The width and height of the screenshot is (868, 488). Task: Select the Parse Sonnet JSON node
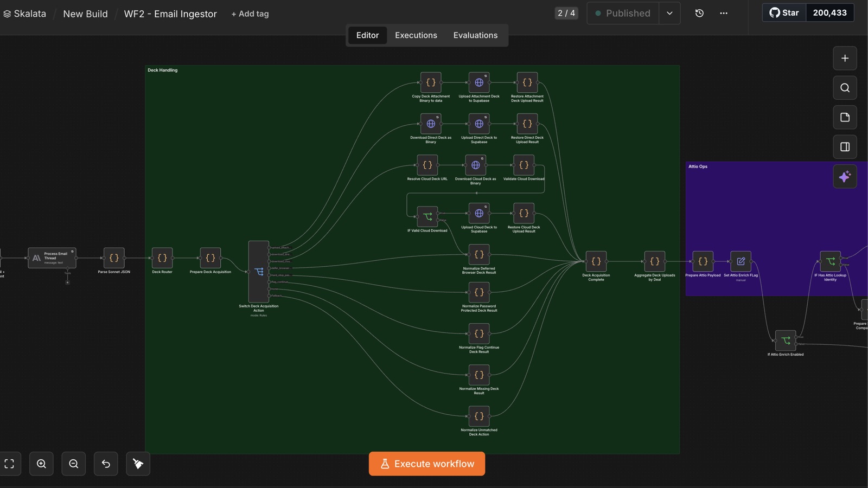click(x=114, y=258)
